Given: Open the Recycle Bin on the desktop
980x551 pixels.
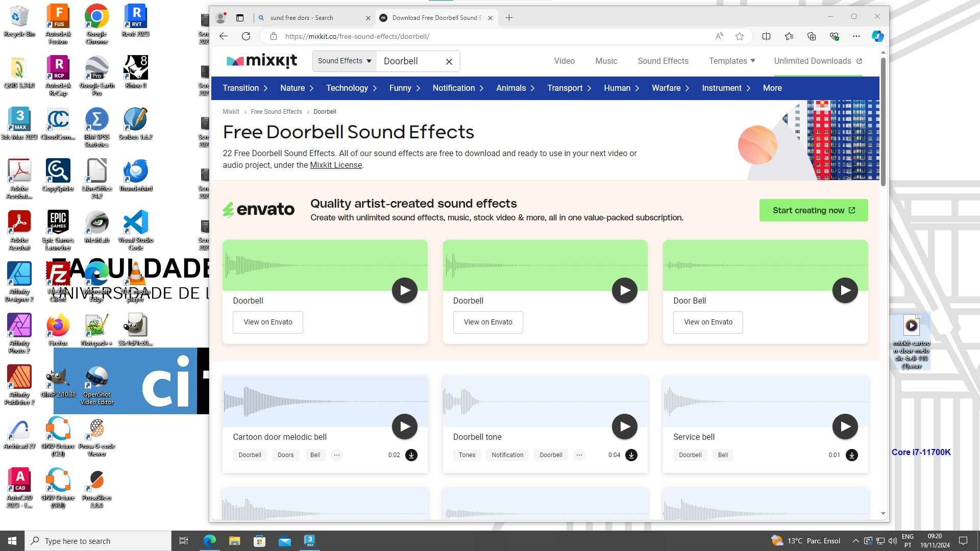Looking at the screenshot, I should click(x=19, y=20).
